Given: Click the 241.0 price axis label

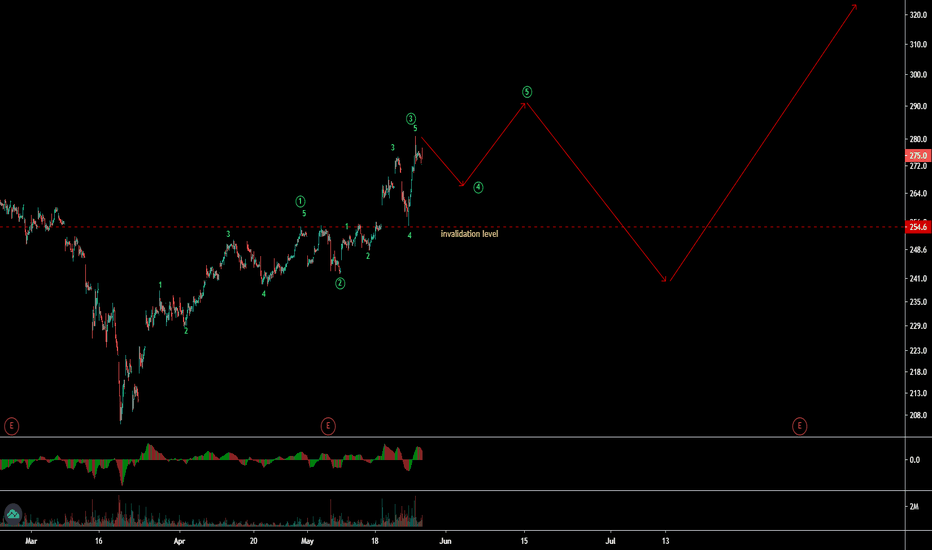Looking at the screenshot, I should pyautogui.click(x=918, y=279).
